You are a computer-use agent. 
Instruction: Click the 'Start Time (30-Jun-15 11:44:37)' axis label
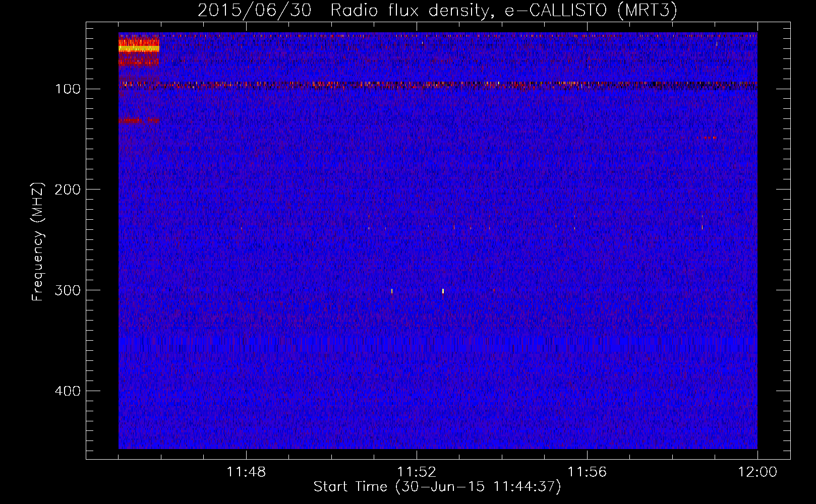click(437, 487)
